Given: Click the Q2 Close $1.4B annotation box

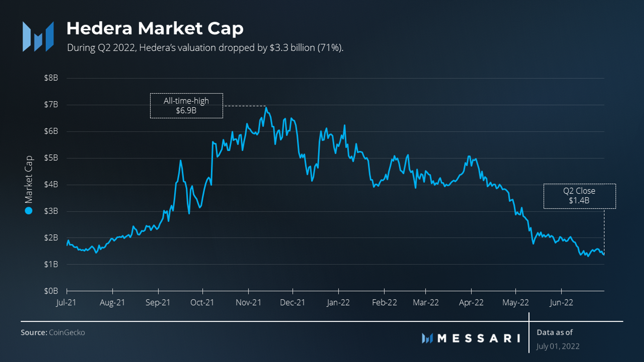Looking at the screenshot, I should tap(579, 196).
